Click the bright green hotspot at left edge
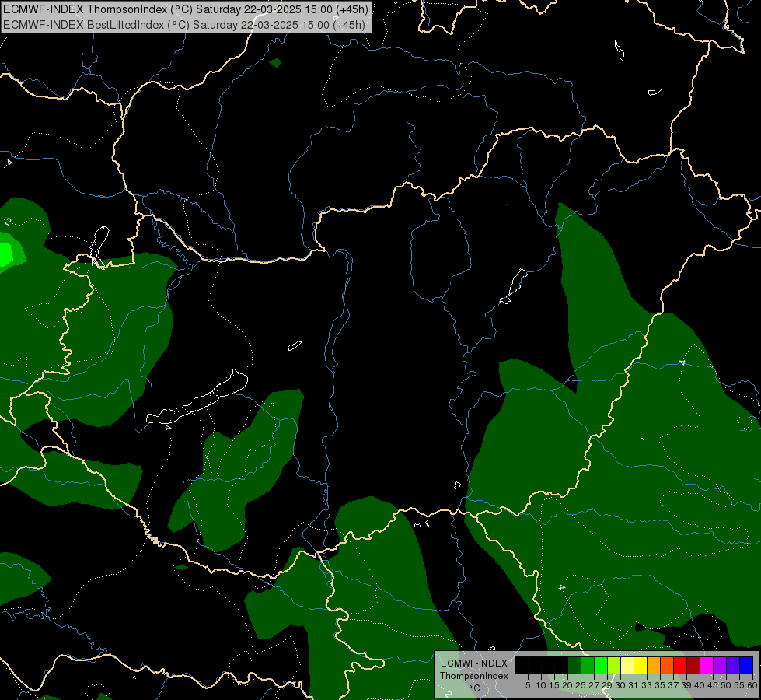The width and height of the screenshot is (761, 700). point(5,253)
